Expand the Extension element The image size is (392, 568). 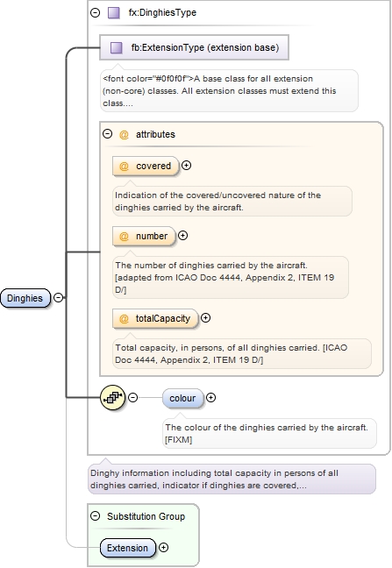click(164, 547)
